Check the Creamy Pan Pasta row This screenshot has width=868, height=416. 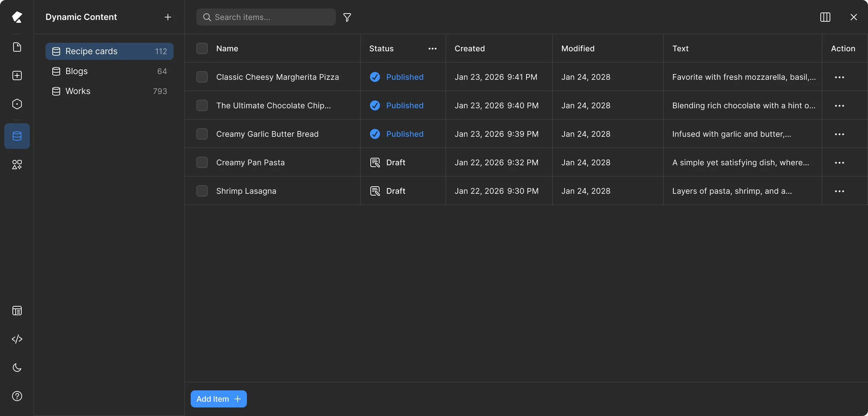[x=202, y=162]
